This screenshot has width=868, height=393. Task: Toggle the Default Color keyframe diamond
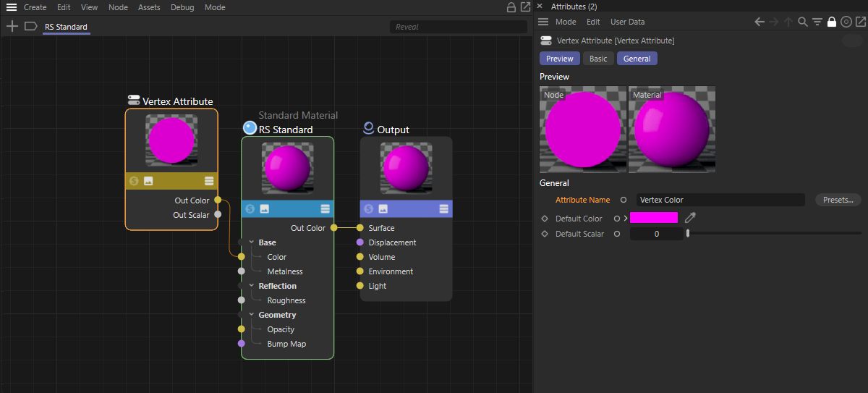tap(545, 219)
